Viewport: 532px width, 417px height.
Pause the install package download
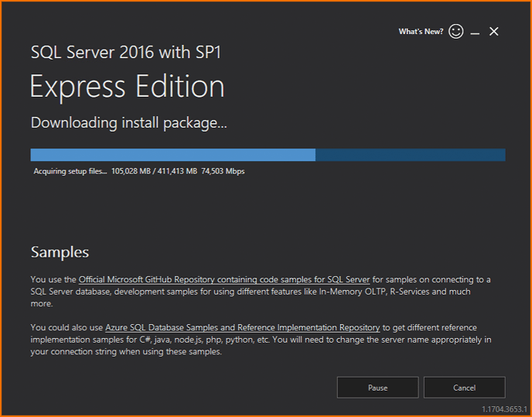(377, 387)
